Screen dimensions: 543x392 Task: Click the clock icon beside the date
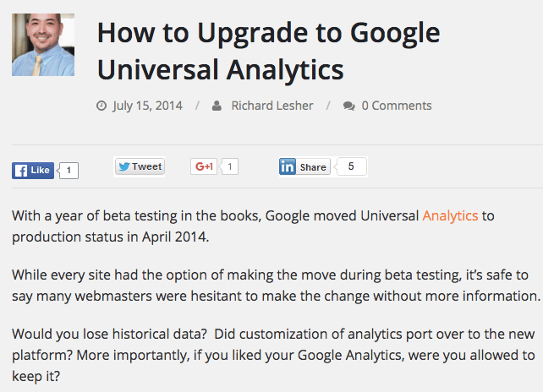101,106
